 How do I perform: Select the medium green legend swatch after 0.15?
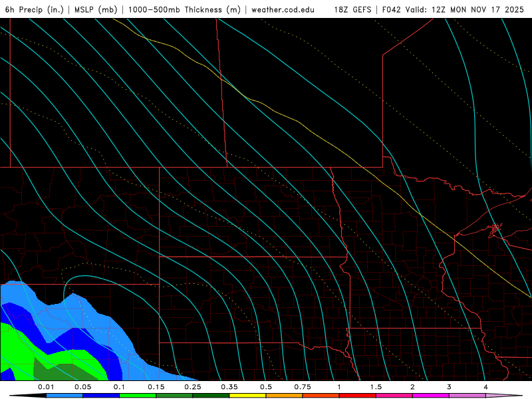(x=174, y=396)
